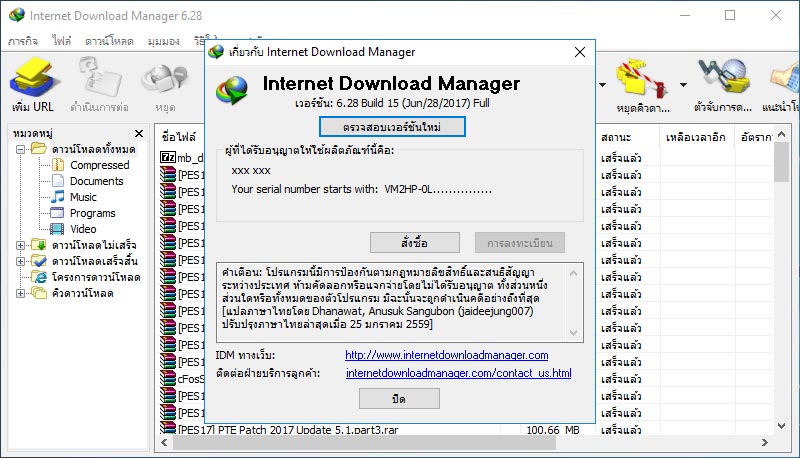Click the Tell a friend toolbar icon
800x458 pixels.
[x=786, y=78]
